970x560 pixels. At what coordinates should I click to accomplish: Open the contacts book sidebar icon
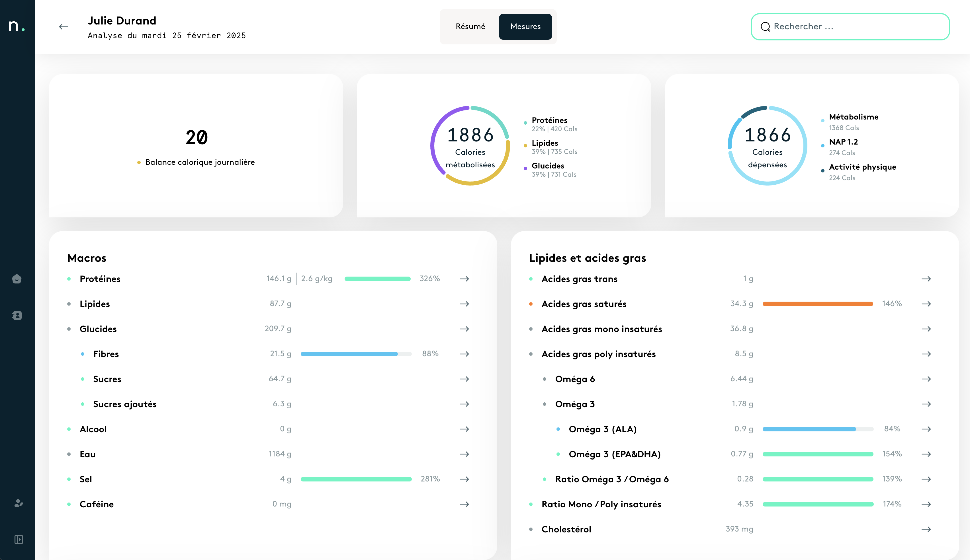(x=17, y=315)
